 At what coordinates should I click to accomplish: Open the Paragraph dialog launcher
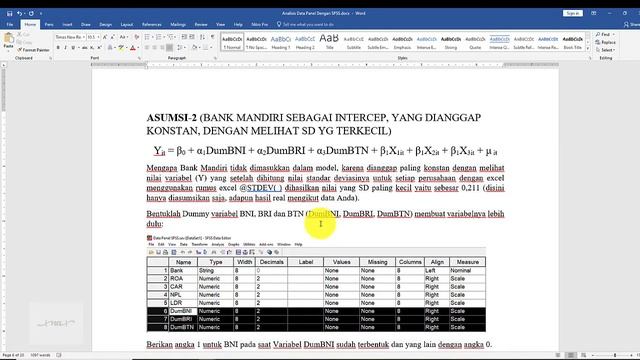click(215, 58)
